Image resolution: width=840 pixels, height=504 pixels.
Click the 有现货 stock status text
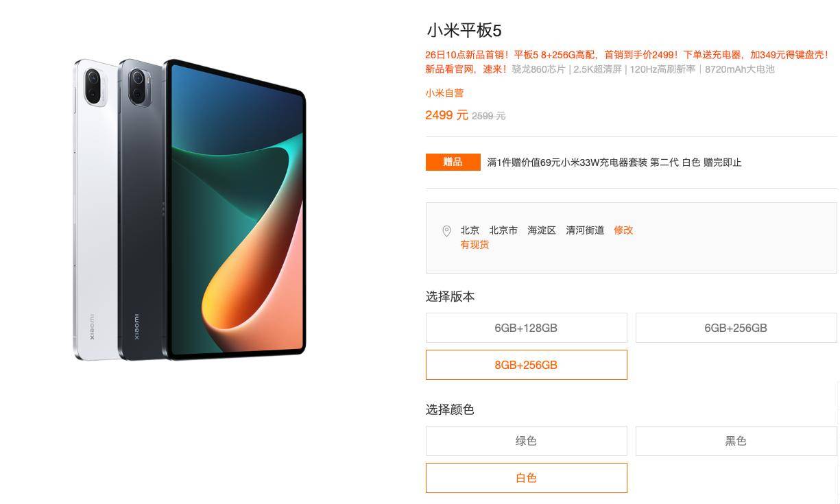coord(475,245)
